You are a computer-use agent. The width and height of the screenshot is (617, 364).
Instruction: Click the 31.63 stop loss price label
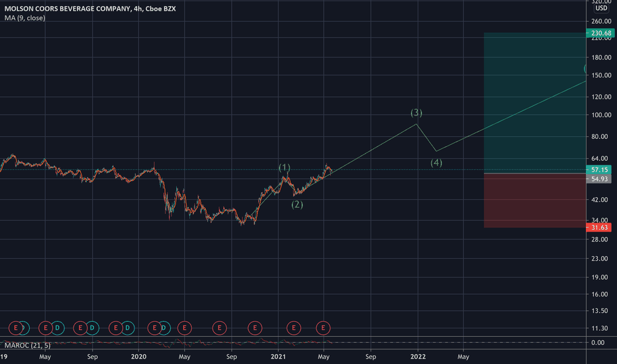click(x=599, y=228)
